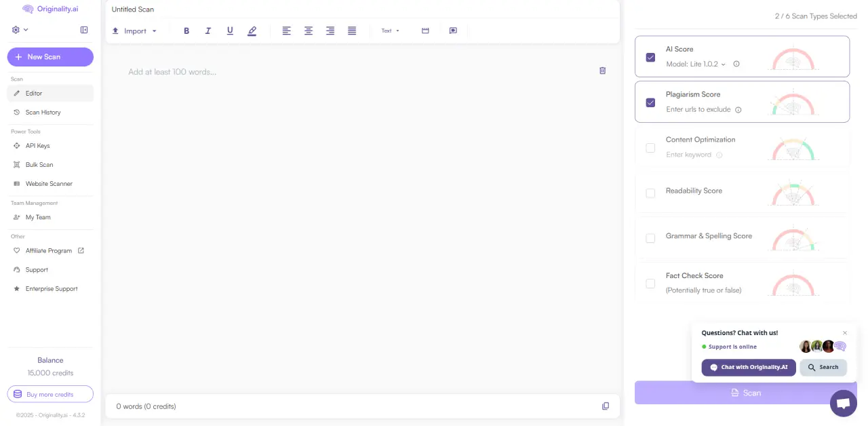Enable Content Optimization checkbox

(x=650, y=148)
